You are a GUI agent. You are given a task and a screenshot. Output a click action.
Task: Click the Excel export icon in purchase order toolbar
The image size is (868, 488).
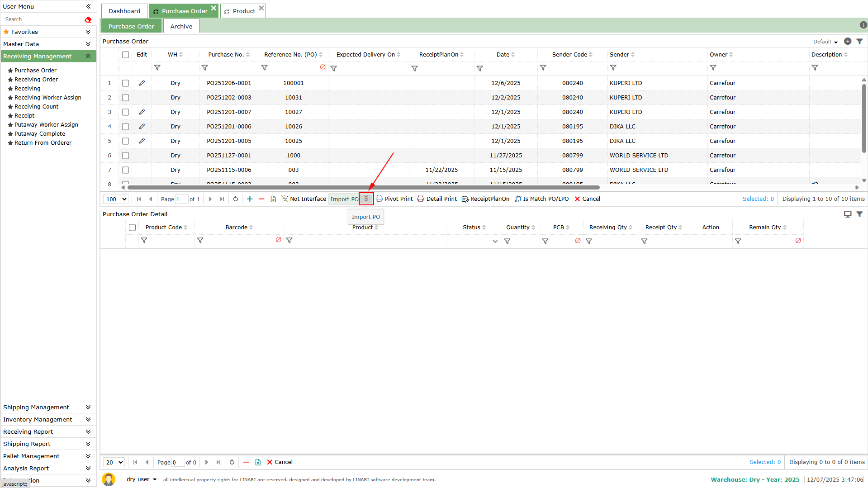point(273,199)
